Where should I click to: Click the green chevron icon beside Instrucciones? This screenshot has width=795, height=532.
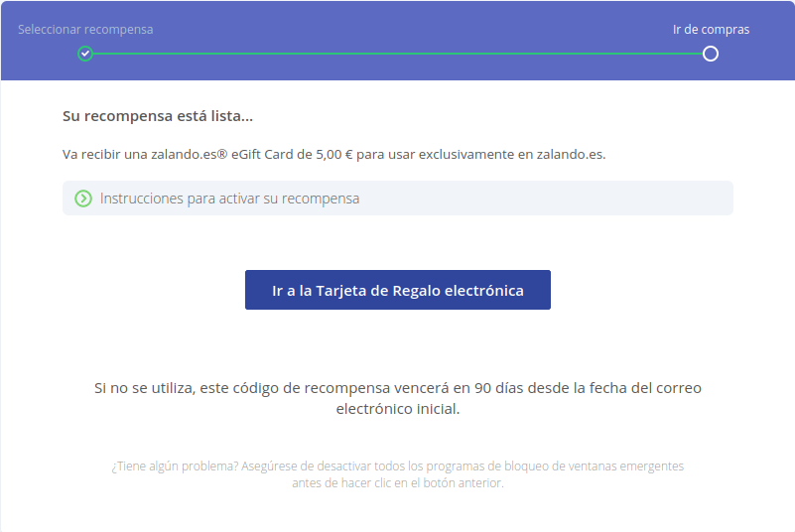83,199
